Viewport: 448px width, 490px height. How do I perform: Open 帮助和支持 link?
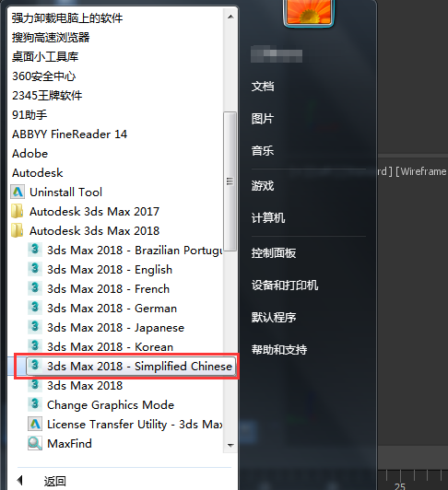pos(279,349)
